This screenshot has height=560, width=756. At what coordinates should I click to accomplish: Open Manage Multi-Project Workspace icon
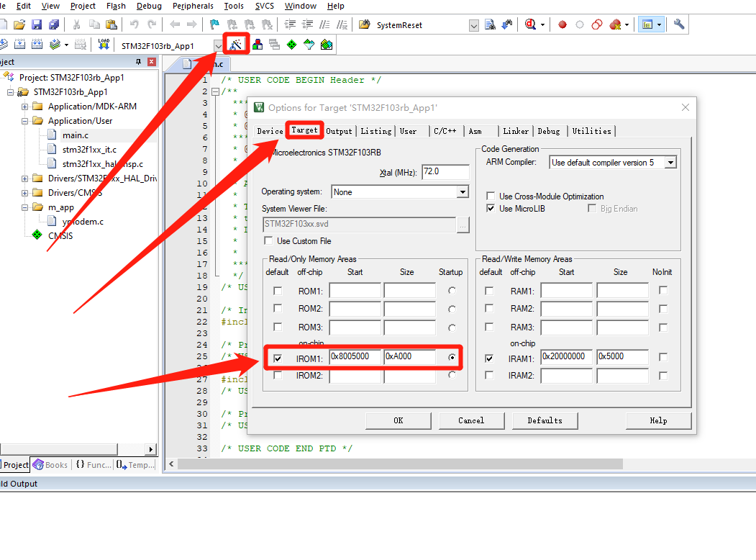[274, 45]
